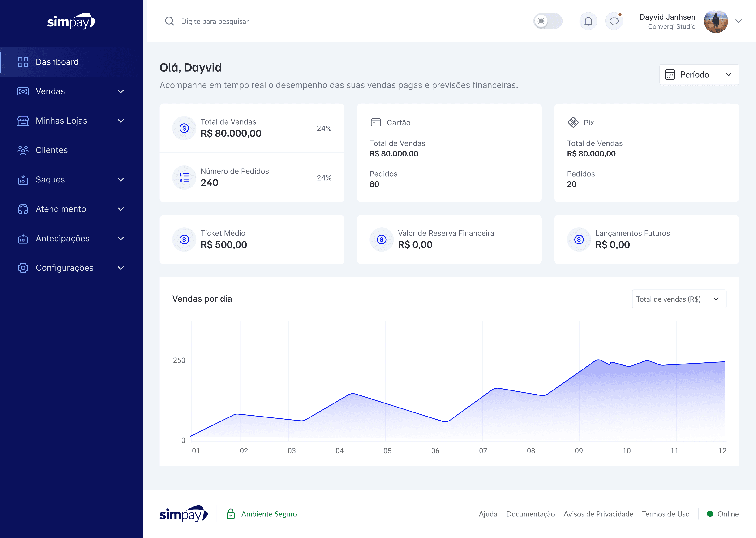
Task: Open the Documentação footer link
Action: (x=530, y=514)
